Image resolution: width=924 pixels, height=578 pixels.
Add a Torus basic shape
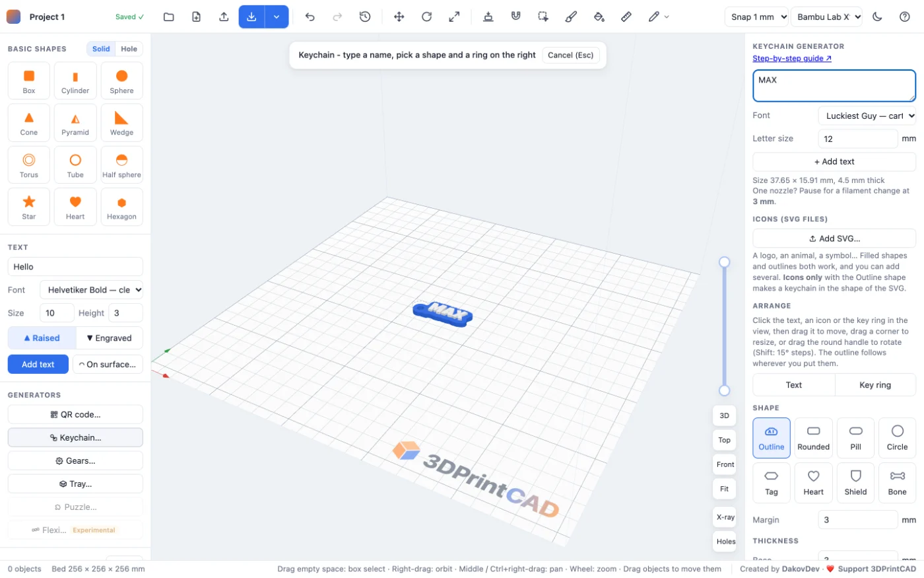[x=29, y=164]
